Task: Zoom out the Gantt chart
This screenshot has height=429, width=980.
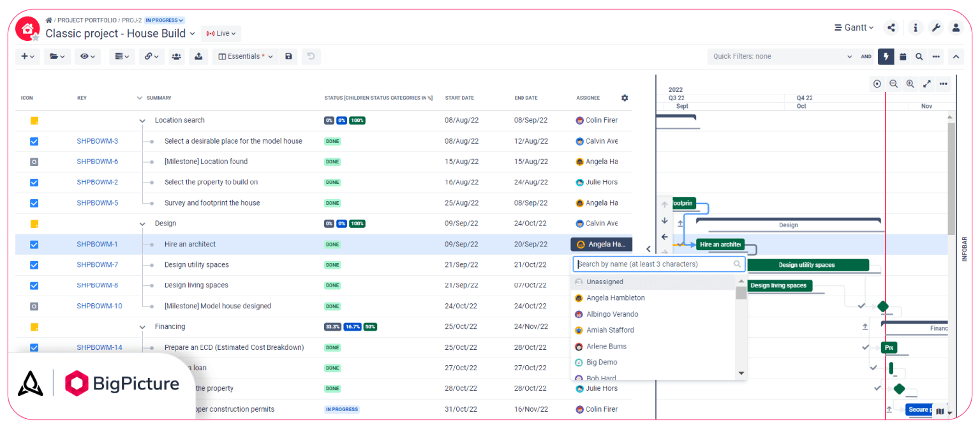Action: (x=894, y=84)
